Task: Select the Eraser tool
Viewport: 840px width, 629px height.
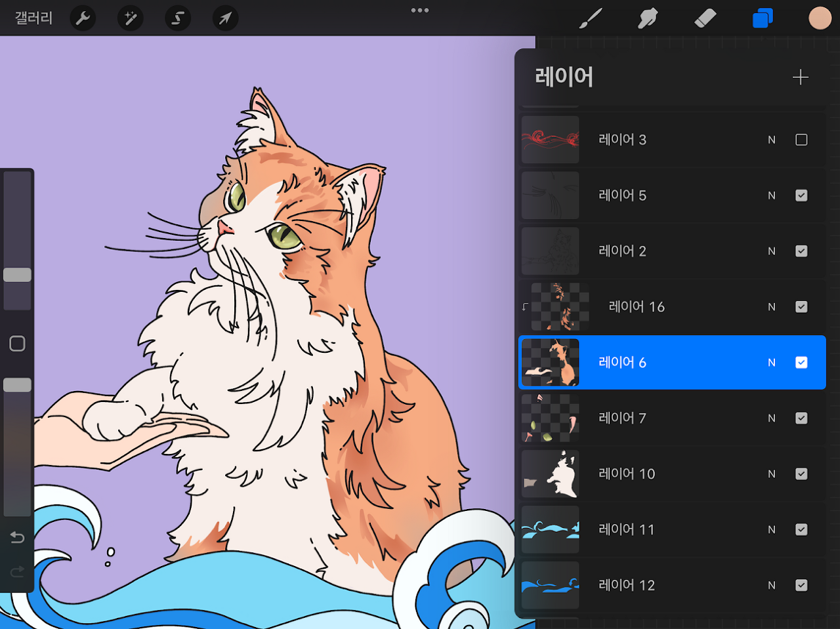Action: click(705, 18)
